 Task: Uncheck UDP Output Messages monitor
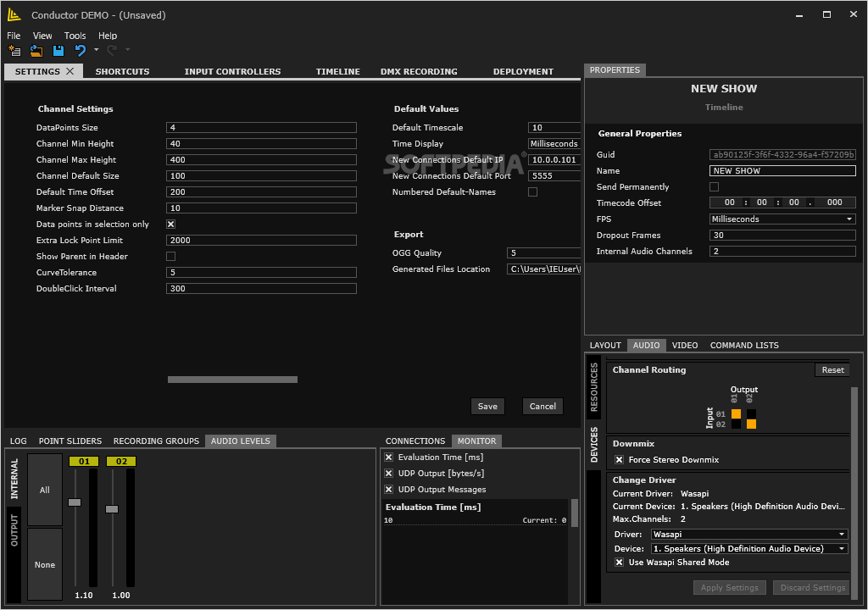pyautogui.click(x=388, y=490)
